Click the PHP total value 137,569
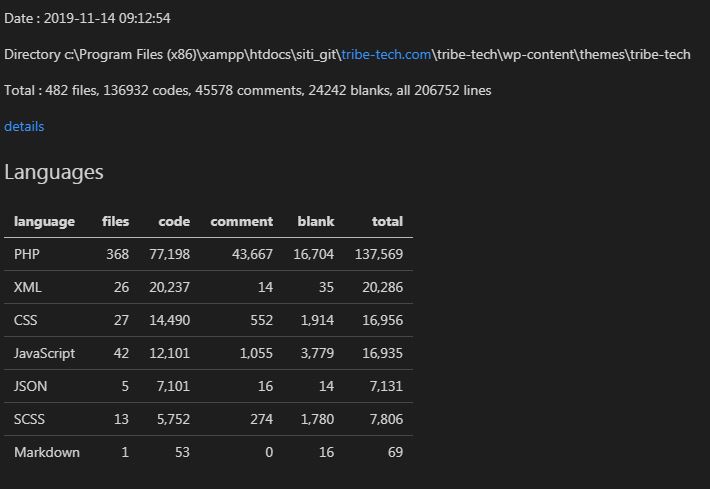Viewport: 710px width, 489px height. tap(379, 254)
